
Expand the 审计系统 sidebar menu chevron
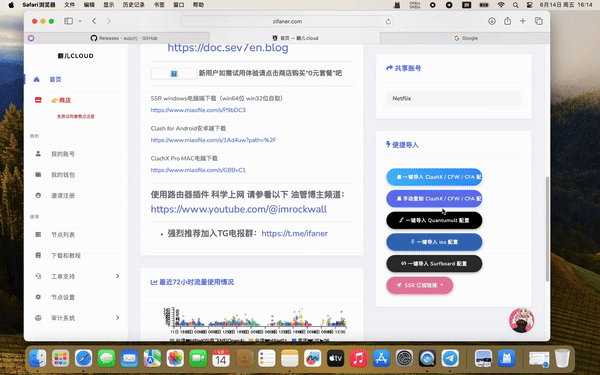click(x=117, y=318)
